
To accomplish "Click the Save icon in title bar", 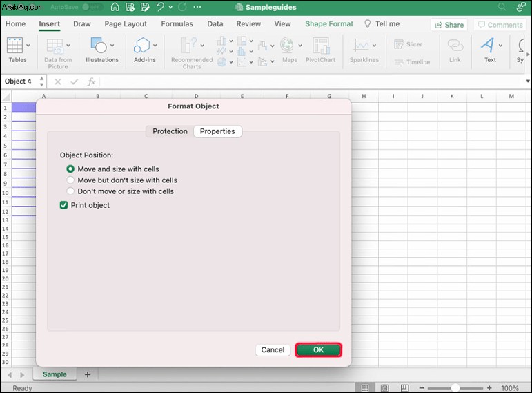I will point(130,7).
